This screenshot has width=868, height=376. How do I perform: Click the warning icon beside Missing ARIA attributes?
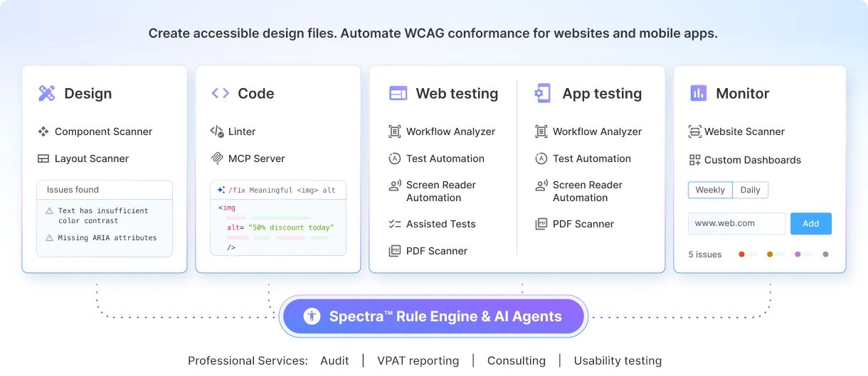point(49,238)
